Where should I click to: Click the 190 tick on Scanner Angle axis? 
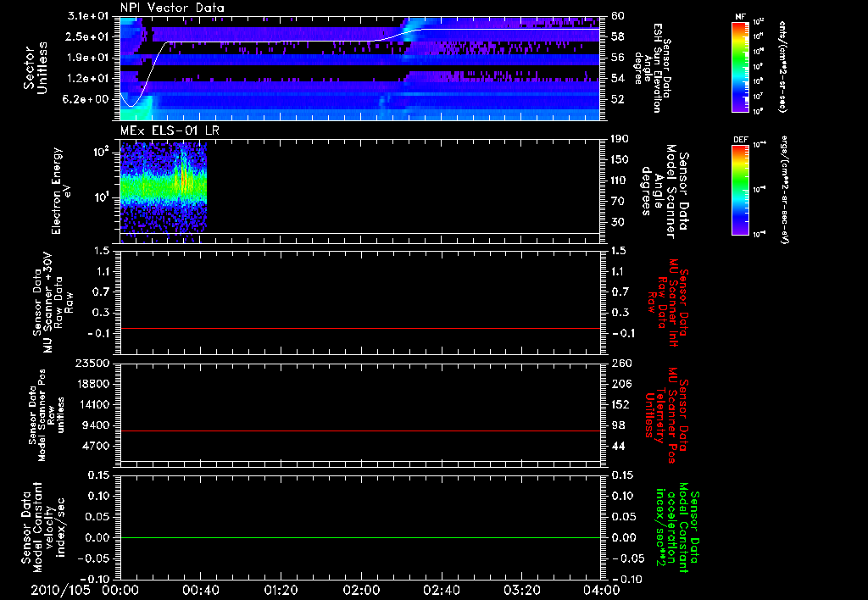pyautogui.click(x=620, y=139)
